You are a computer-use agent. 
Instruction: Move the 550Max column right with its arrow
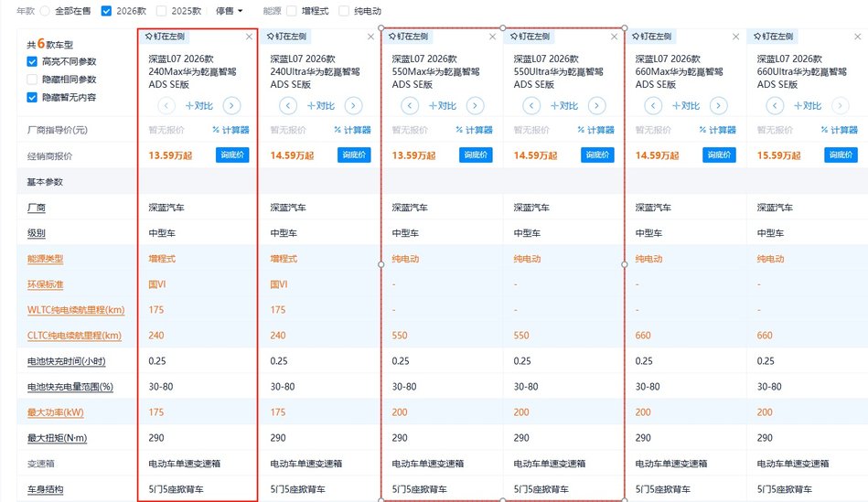coord(475,105)
